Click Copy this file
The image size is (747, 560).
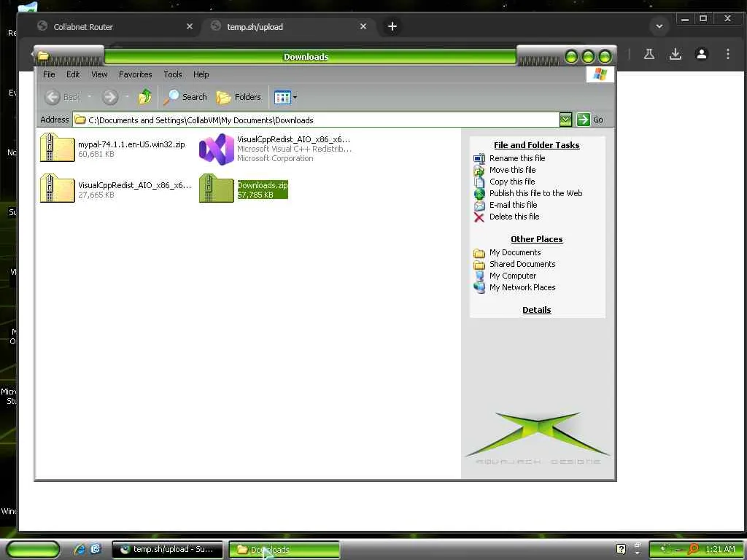512,182
